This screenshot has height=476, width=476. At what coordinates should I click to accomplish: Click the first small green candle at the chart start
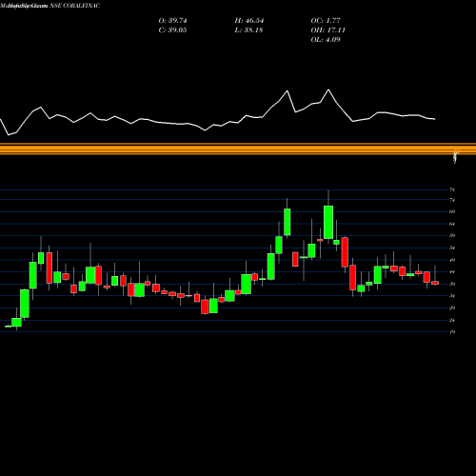pos(8,327)
